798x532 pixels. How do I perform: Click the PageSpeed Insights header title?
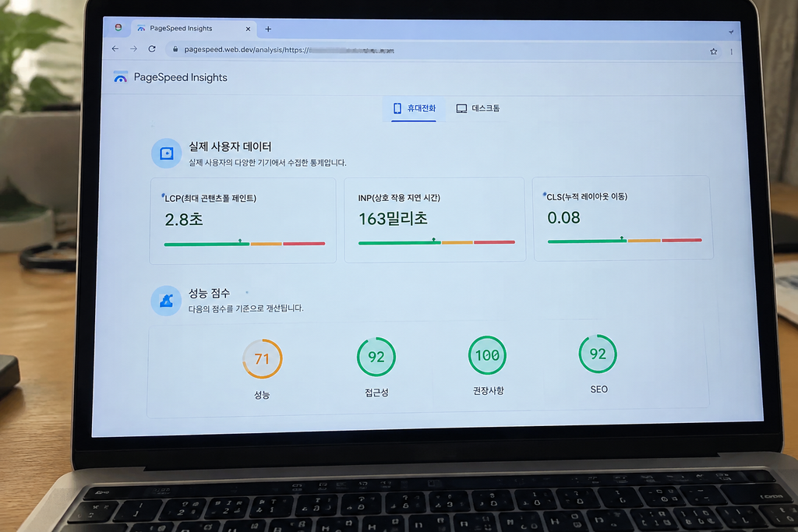[180, 77]
